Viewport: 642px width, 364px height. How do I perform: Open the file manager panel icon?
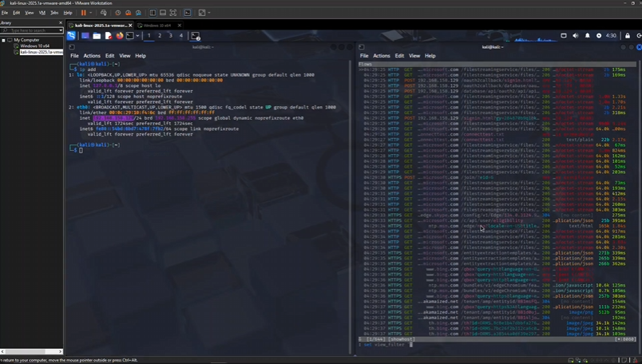97,36
